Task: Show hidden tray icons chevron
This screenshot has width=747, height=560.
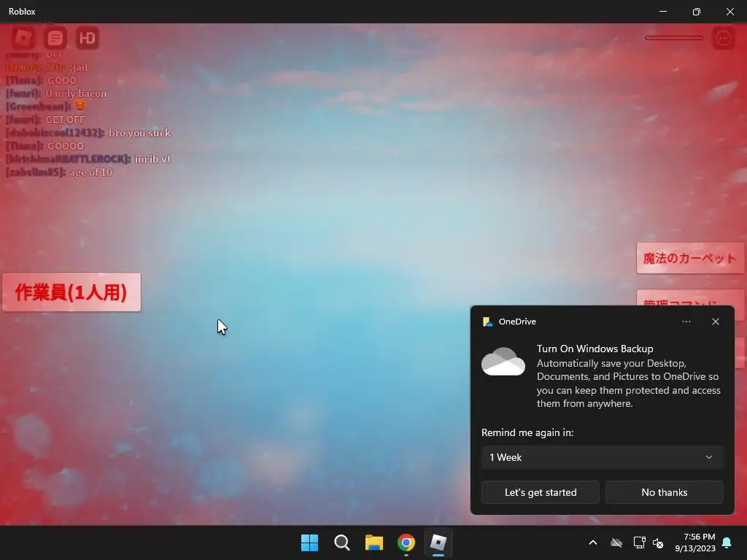Action: click(593, 542)
